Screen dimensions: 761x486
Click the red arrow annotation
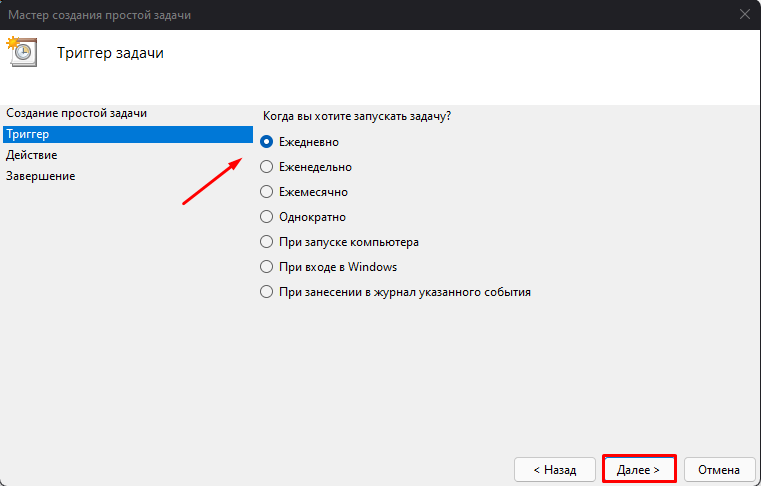[212, 181]
